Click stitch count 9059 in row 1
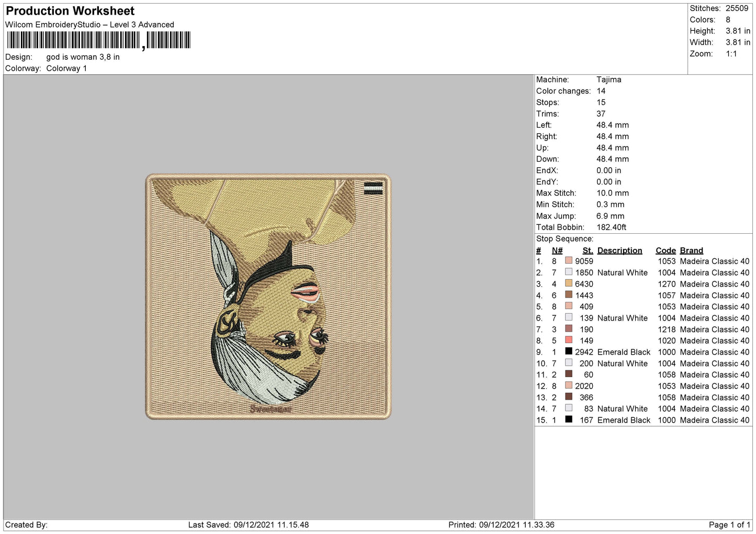The width and height of the screenshot is (756, 534). 584,261
